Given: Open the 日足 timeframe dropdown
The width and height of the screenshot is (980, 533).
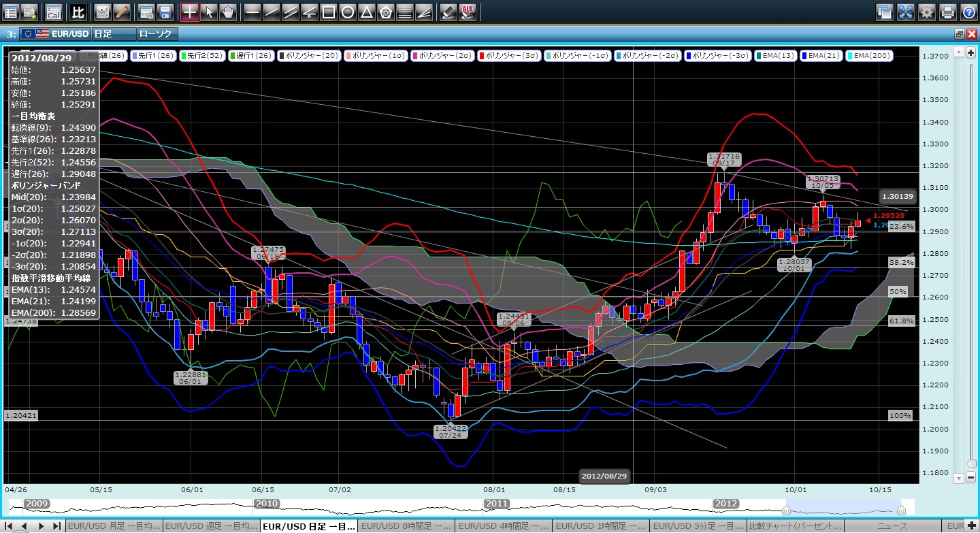Looking at the screenshot, I should coord(112,33).
